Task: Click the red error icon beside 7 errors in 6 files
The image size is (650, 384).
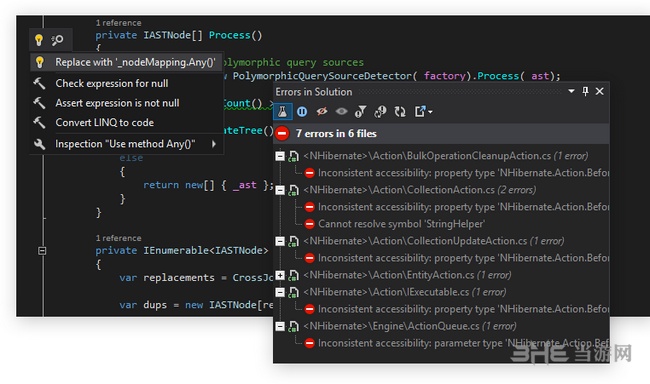Action: pyautogui.click(x=282, y=134)
